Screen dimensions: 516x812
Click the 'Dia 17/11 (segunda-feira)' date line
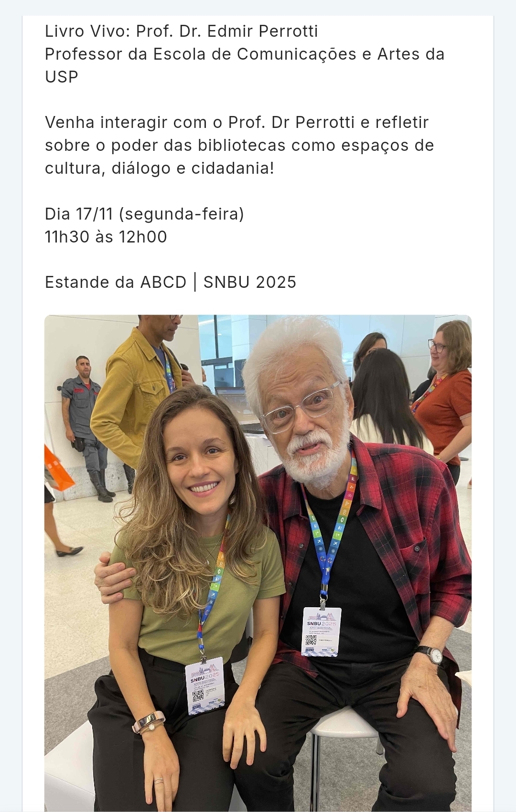(x=145, y=214)
